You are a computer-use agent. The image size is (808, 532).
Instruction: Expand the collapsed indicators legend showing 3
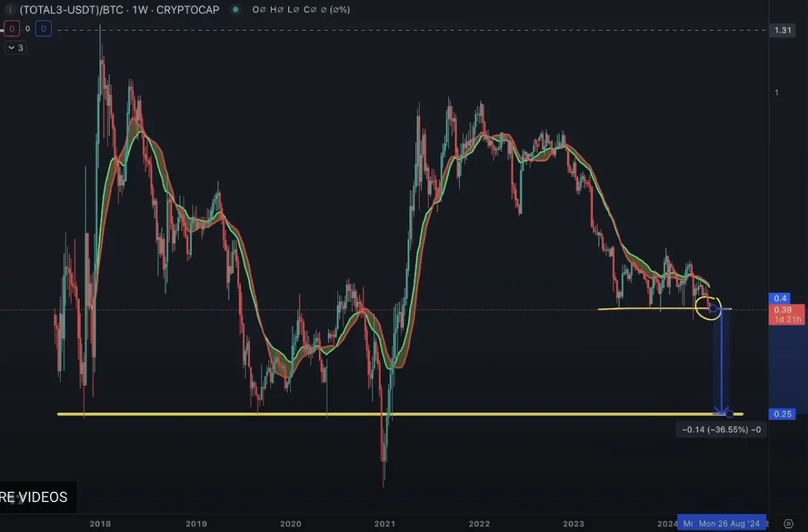tap(15, 48)
